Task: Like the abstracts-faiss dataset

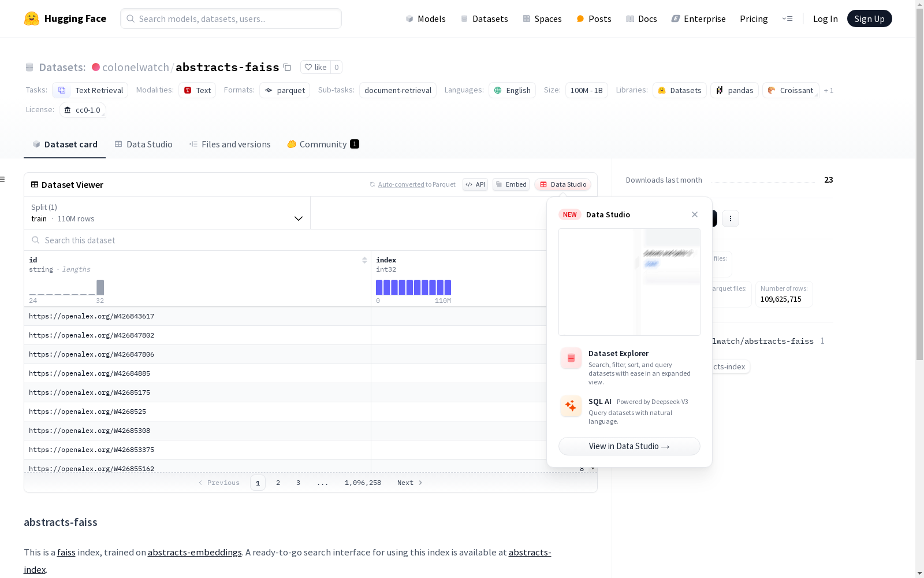Action: coord(316,67)
